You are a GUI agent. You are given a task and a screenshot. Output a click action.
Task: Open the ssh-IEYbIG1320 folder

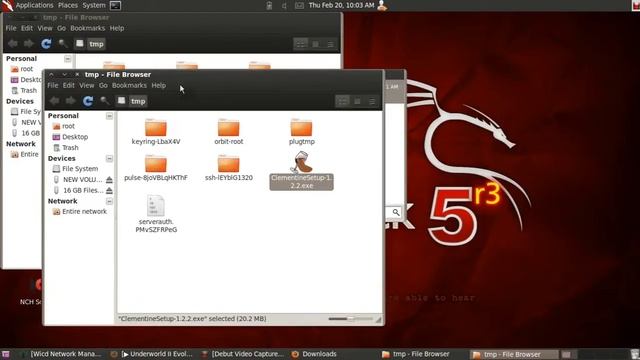click(x=229, y=168)
